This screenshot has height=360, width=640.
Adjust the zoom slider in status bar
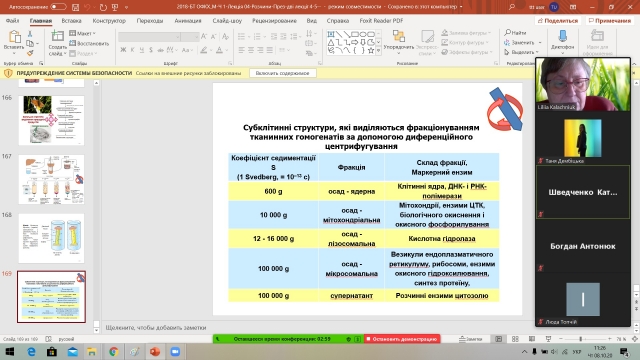point(580,339)
